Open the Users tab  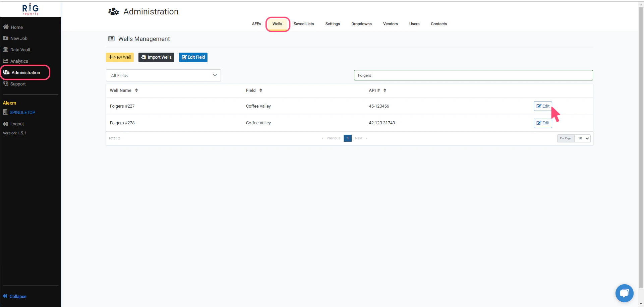coord(414,24)
